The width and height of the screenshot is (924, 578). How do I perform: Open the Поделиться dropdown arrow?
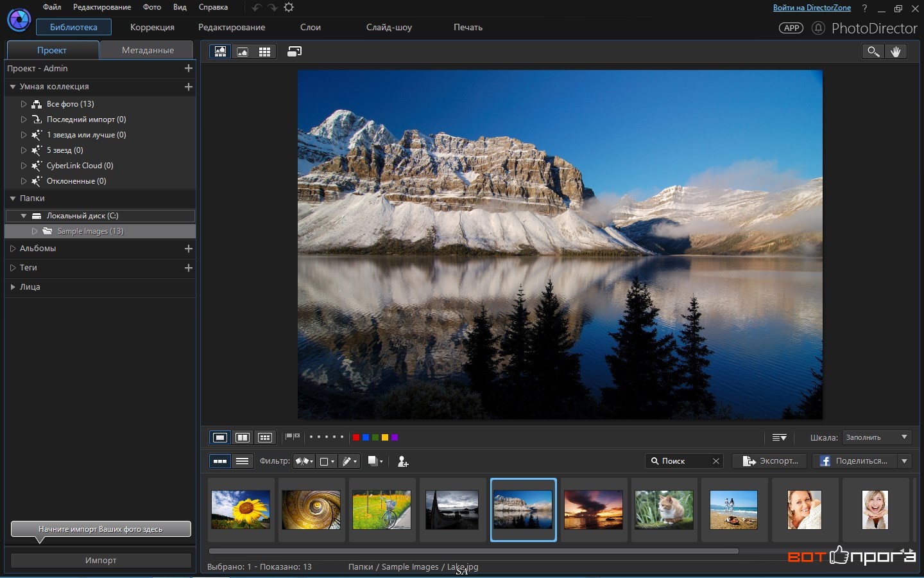(904, 461)
